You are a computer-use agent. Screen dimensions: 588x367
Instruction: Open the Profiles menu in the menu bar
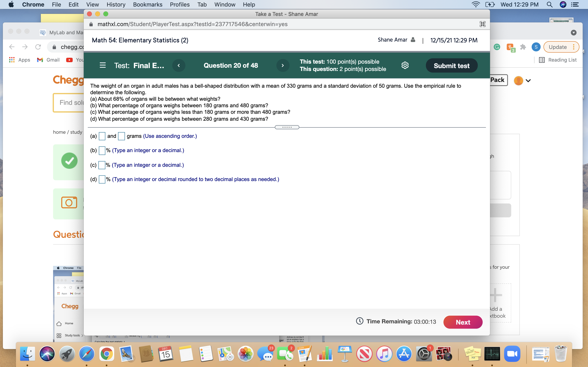pyautogui.click(x=179, y=4)
